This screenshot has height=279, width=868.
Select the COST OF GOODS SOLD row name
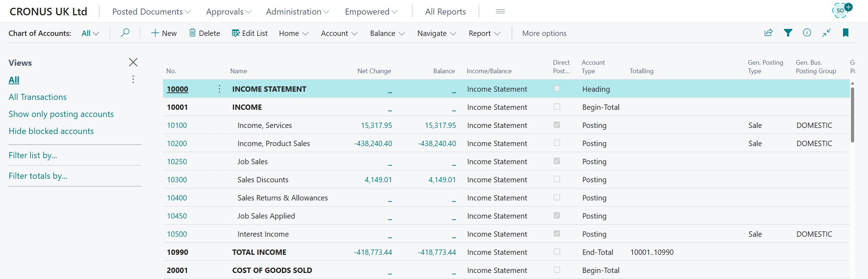pos(272,270)
